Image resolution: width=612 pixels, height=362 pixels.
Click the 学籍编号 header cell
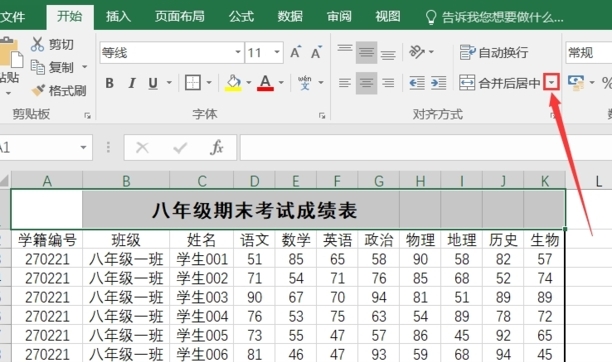(47, 240)
